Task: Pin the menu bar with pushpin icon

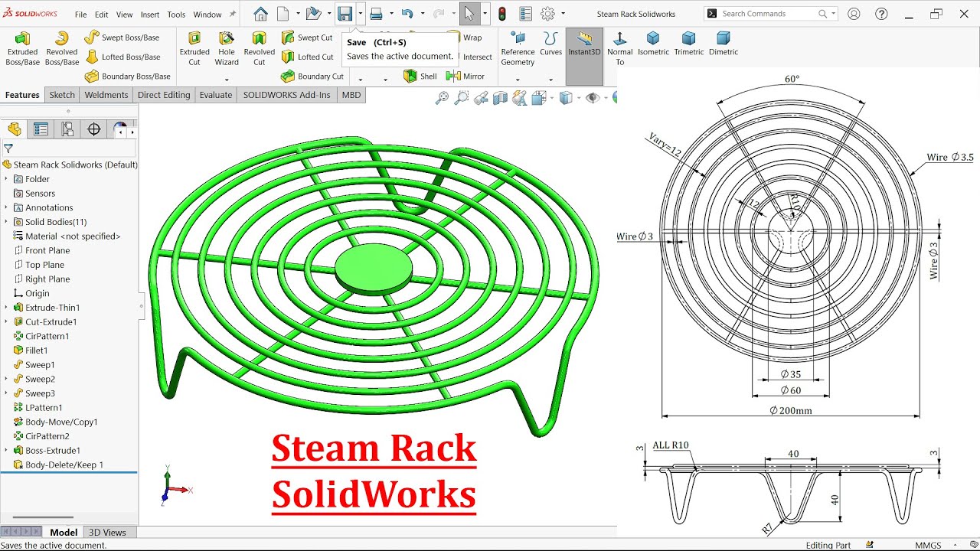Action: [233, 14]
